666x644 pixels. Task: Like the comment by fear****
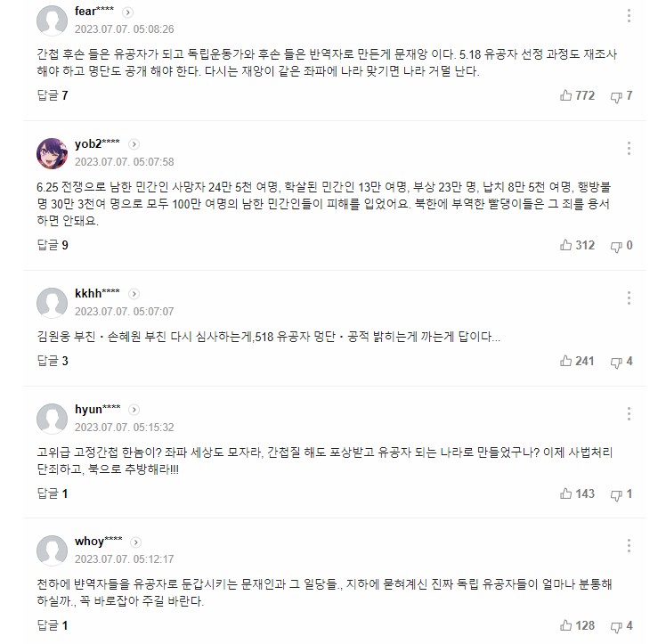tap(566, 95)
